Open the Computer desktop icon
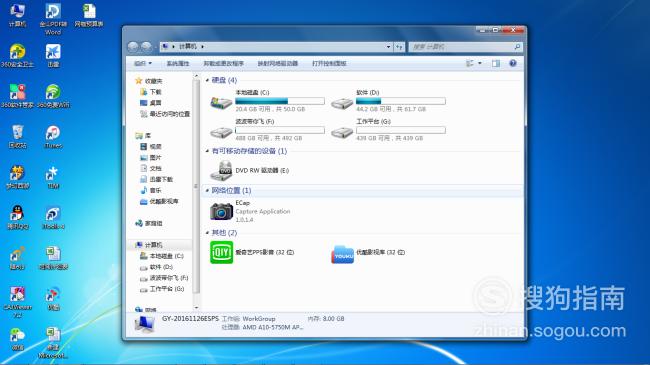The width and height of the screenshot is (650, 365). pos(17,15)
